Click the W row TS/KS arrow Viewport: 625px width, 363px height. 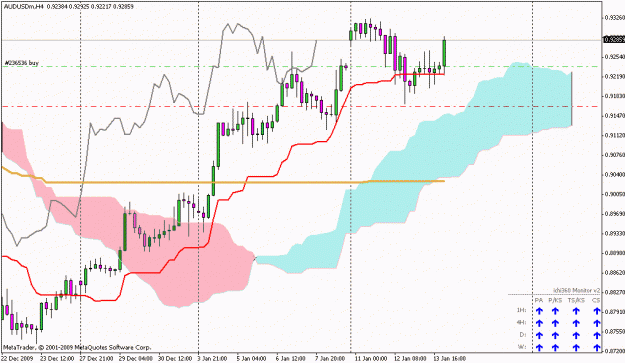tap(576, 347)
